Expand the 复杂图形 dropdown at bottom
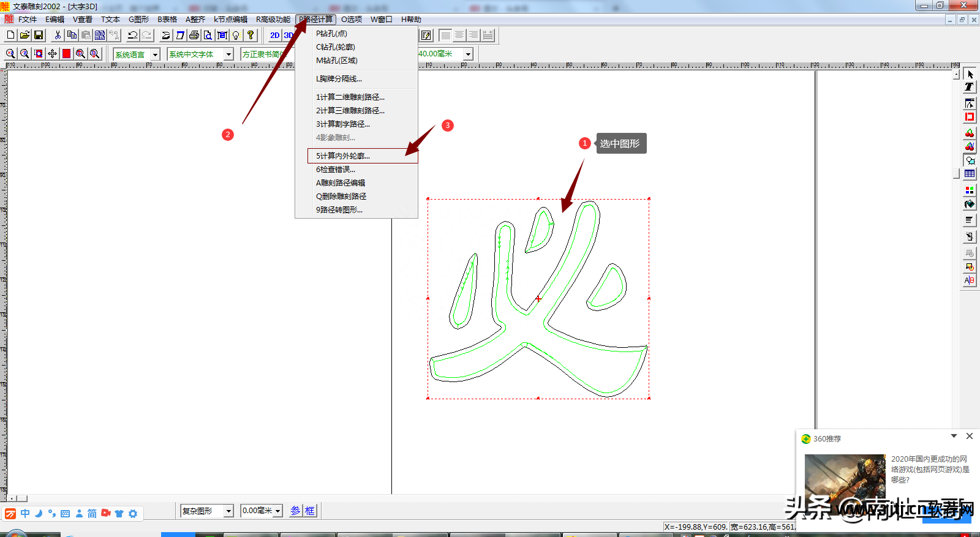This screenshot has width=980, height=537. click(228, 511)
